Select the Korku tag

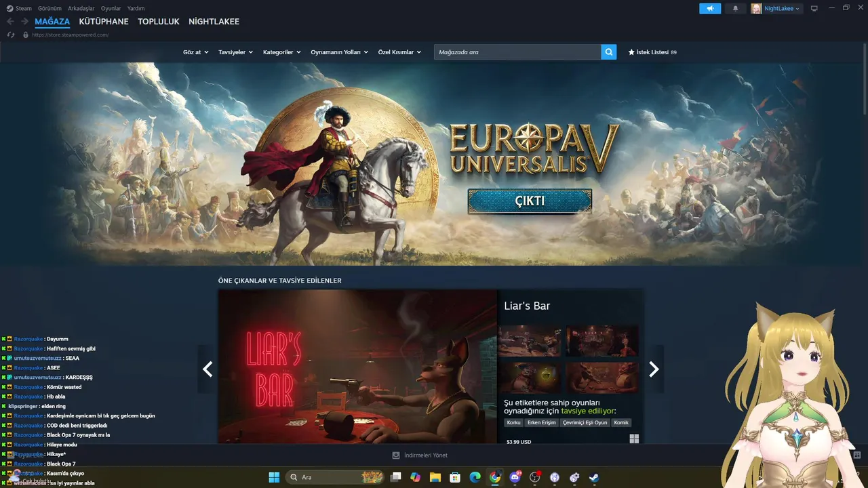tap(514, 423)
